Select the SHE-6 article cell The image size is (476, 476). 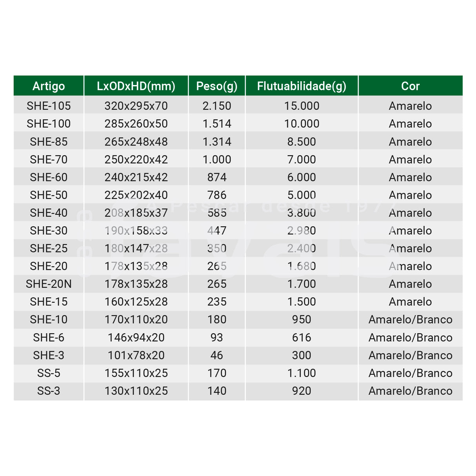(x=49, y=338)
